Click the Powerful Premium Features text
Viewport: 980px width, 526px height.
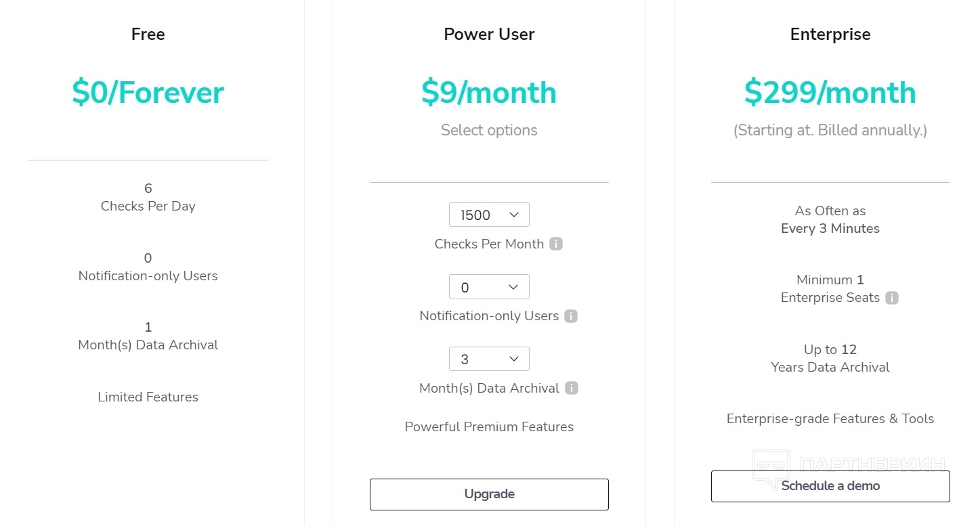(x=489, y=427)
